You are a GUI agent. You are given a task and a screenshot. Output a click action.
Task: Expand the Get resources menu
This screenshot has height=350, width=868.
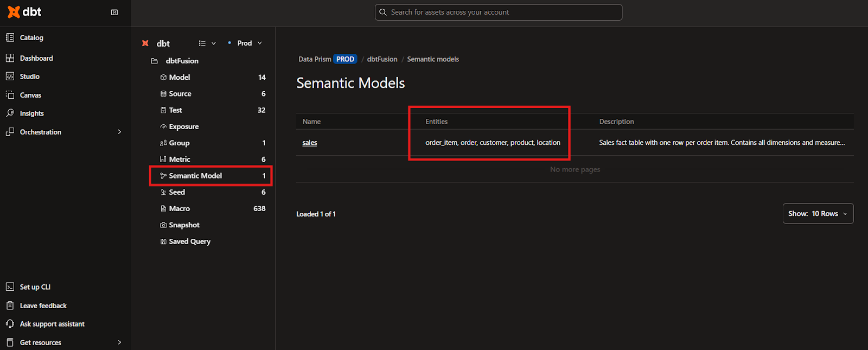[119, 342]
